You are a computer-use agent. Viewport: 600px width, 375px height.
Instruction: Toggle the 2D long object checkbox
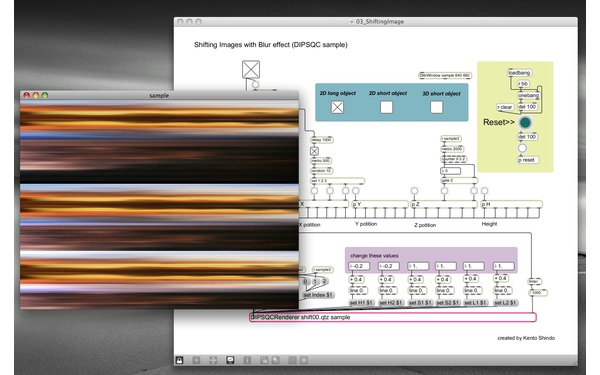[337, 107]
